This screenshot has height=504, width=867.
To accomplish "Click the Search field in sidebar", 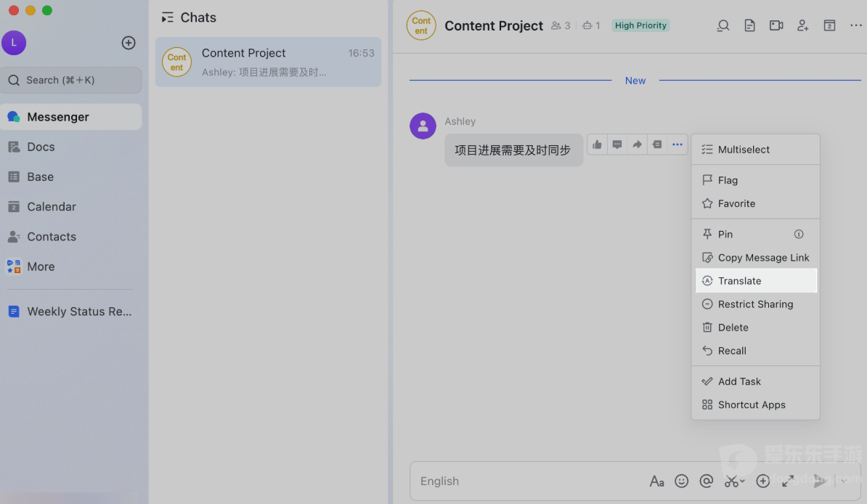I will (x=70, y=80).
